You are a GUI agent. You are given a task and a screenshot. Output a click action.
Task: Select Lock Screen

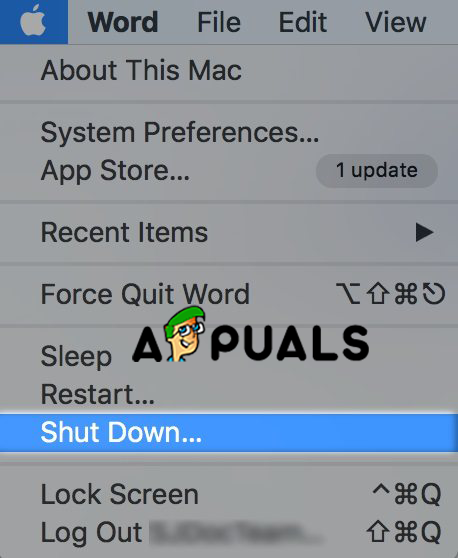(x=229, y=494)
